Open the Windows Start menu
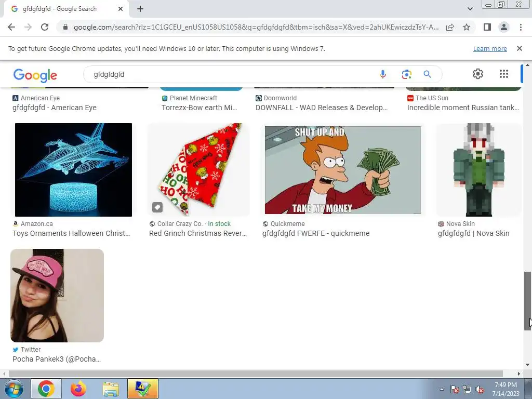The width and height of the screenshot is (532, 399). [14, 389]
